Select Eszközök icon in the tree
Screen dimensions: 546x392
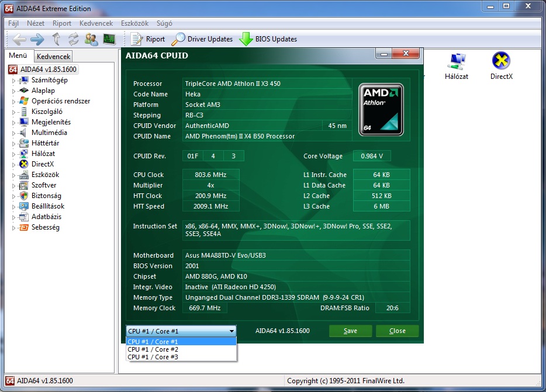click(24, 175)
